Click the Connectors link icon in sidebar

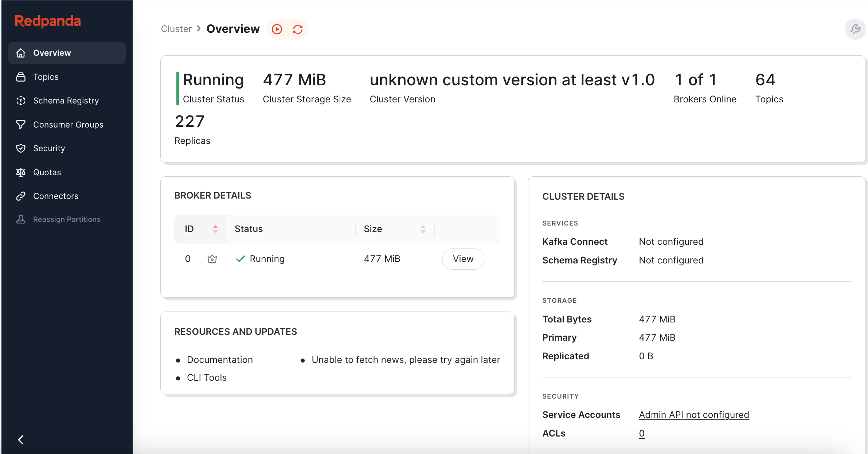[x=21, y=196]
